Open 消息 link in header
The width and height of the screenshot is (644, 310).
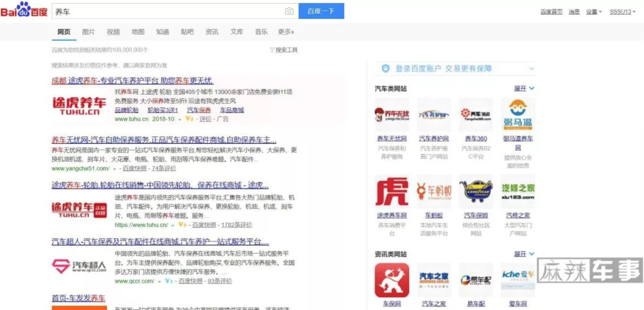coord(574,12)
